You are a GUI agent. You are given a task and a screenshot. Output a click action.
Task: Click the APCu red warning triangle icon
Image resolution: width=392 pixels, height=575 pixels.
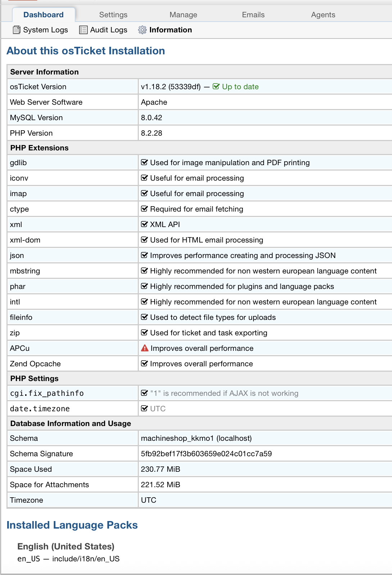point(145,348)
